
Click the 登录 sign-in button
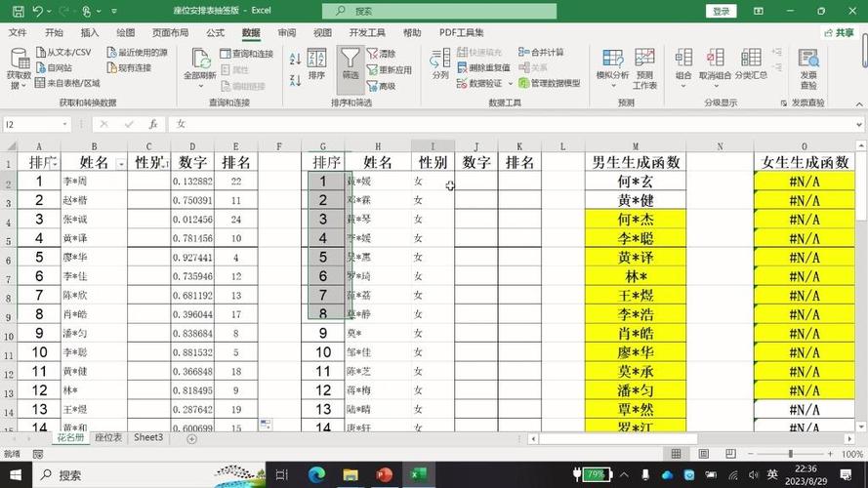(721, 11)
